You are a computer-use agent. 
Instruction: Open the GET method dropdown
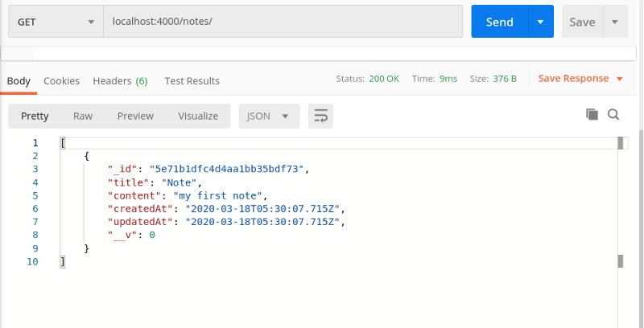coord(56,23)
